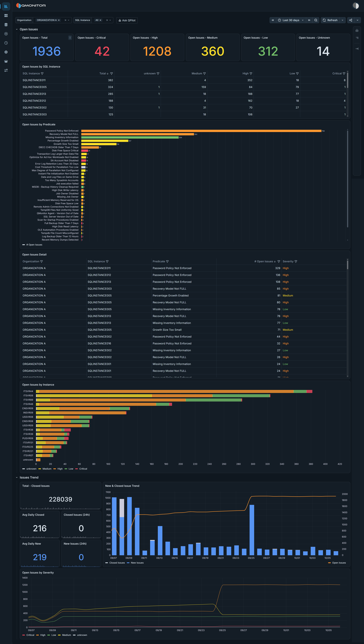Open the servers icon in left sidebar

(6, 16)
